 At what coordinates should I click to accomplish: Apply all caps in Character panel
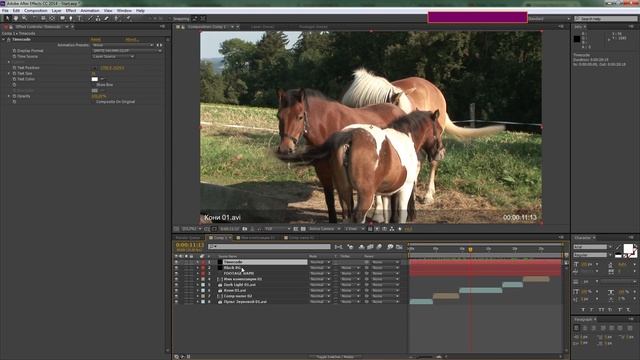[x=601, y=310]
